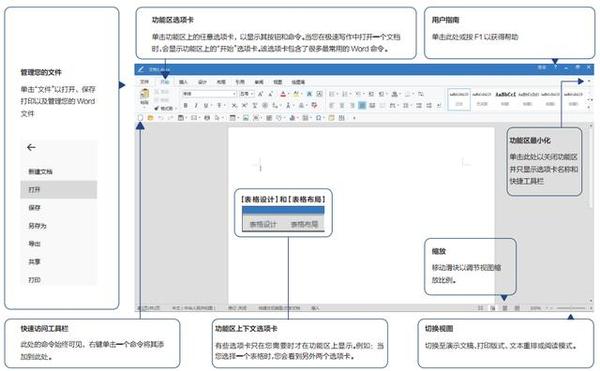Screen dimensions: 600x371
Task: Open the 文件 tab
Action: click(x=144, y=82)
